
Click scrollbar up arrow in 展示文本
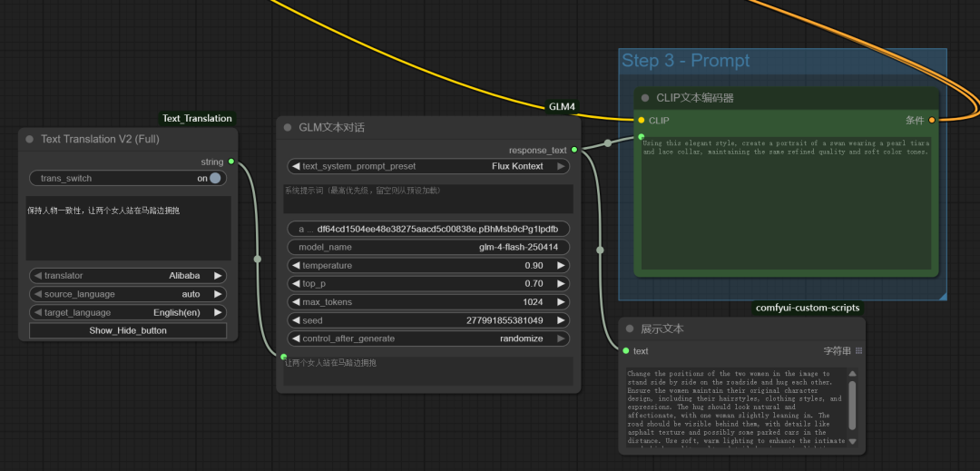[x=852, y=374]
